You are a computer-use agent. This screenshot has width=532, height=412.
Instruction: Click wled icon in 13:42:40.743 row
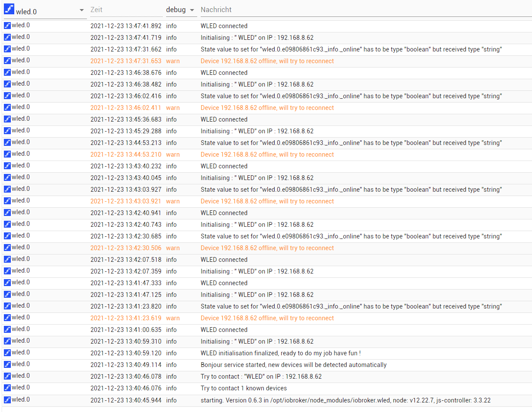tap(7, 224)
